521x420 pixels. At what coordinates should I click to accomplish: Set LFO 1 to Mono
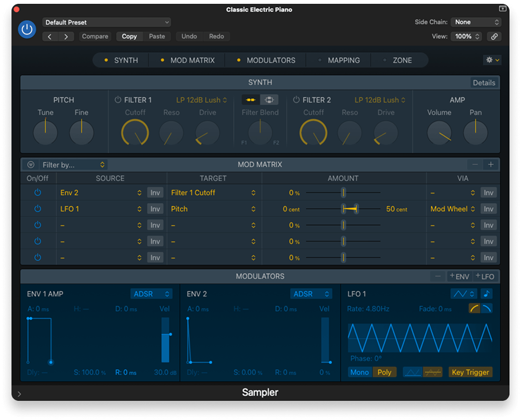pyautogui.click(x=360, y=372)
